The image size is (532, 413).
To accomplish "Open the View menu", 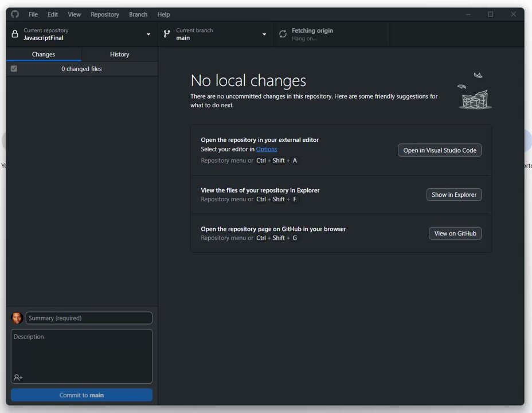I will 74,14.
